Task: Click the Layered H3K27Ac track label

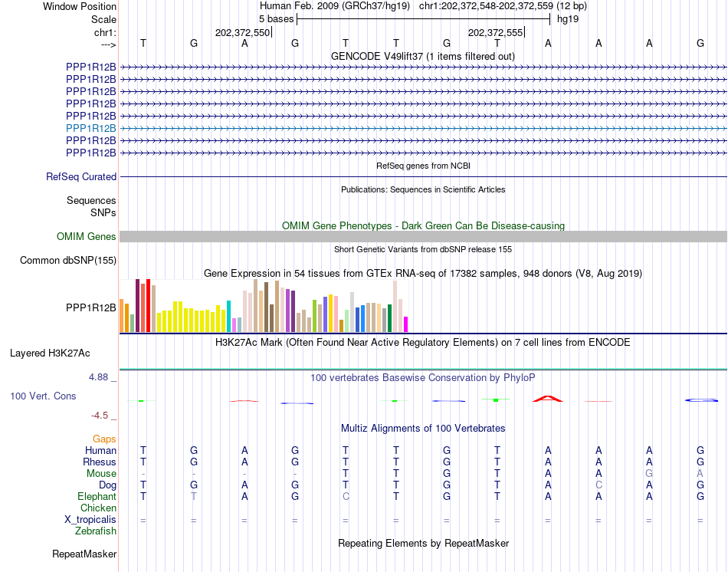Action: pos(50,353)
